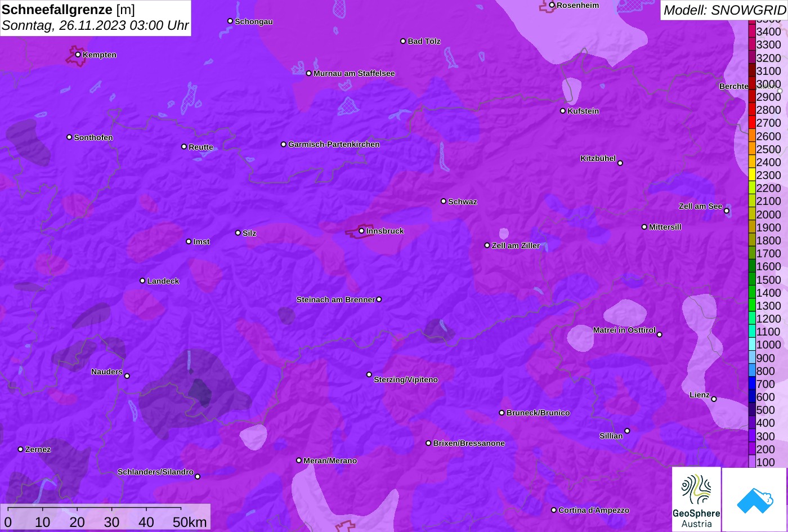Click the Zernez label
The width and height of the screenshot is (788, 532).
[x=38, y=449]
